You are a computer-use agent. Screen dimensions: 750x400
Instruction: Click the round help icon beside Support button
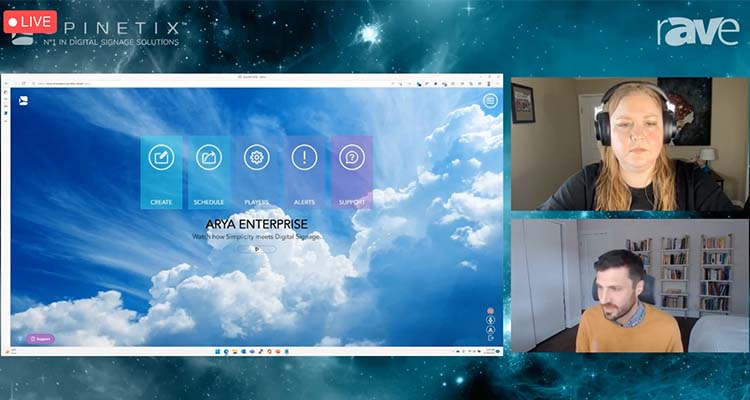point(20,339)
